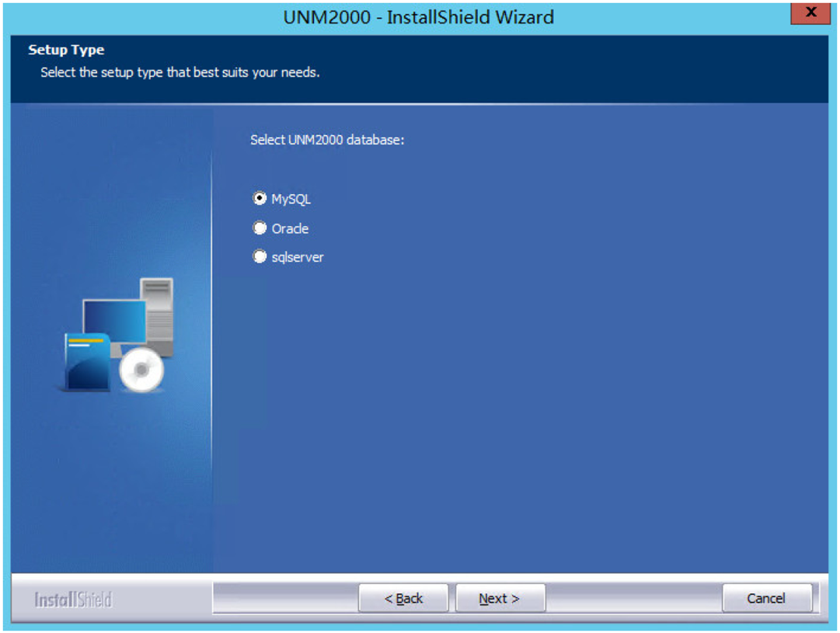Go to the next step with Next

click(x=500, y=598)
